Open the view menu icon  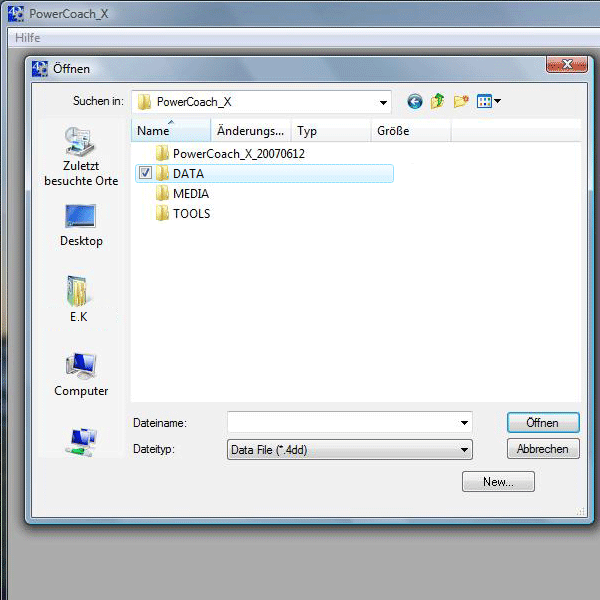tap(489, 101)
